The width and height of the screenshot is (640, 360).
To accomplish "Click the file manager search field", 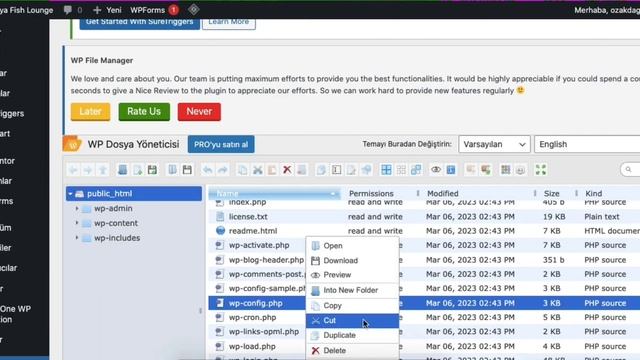I will click(x=630, y=170).
